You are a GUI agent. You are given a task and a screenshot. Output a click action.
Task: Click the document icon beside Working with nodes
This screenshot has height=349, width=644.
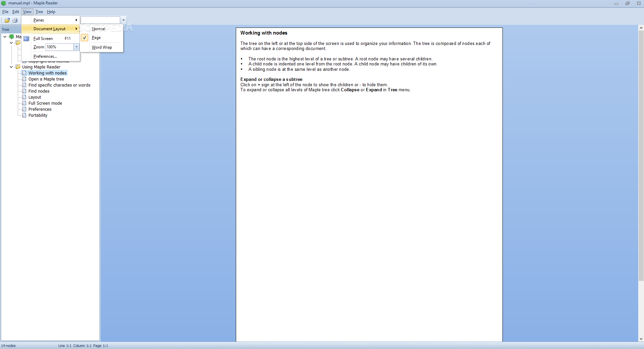[x=24, y=73]
